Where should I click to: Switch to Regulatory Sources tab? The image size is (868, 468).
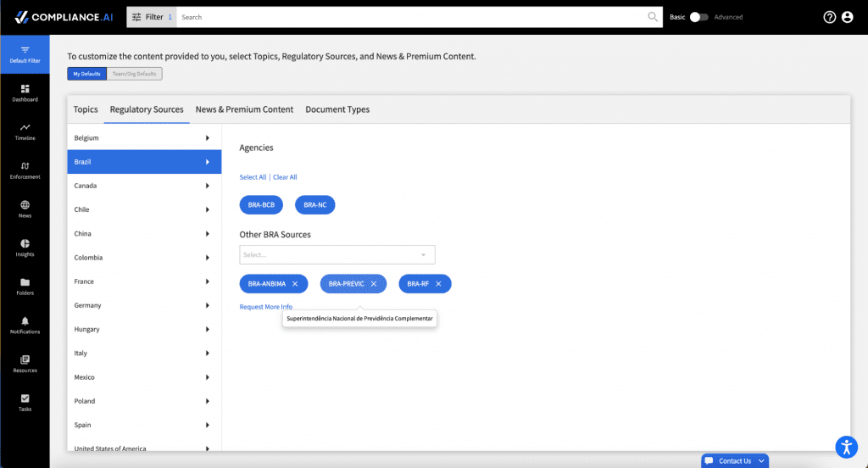click(147, 109)
